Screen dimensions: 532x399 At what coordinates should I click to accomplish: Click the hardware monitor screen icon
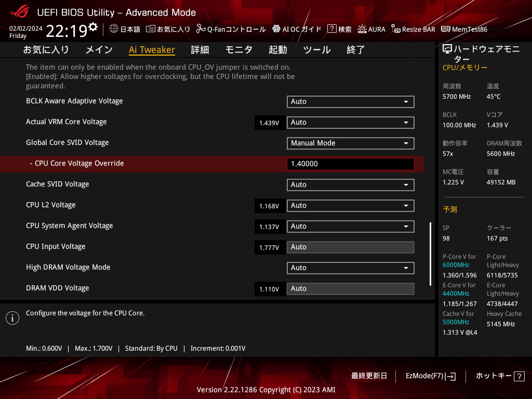447,49
